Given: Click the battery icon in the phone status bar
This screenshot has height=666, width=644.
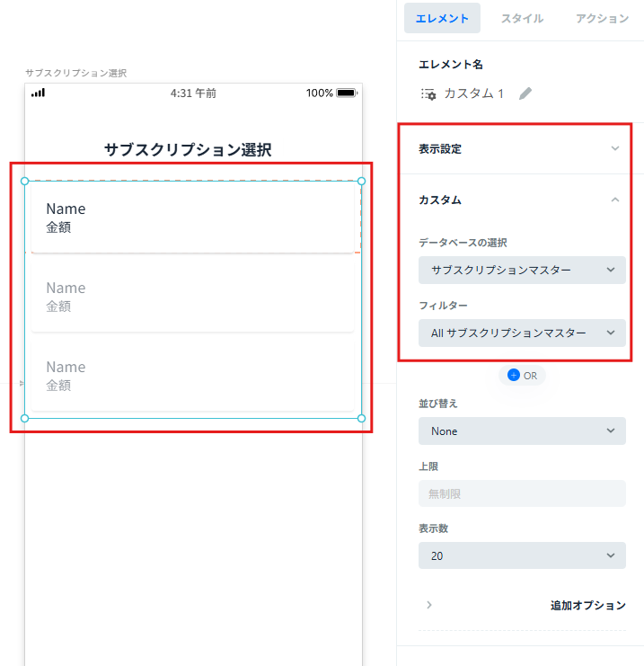Looking at the screenshot, I should (x=347, y=93).
